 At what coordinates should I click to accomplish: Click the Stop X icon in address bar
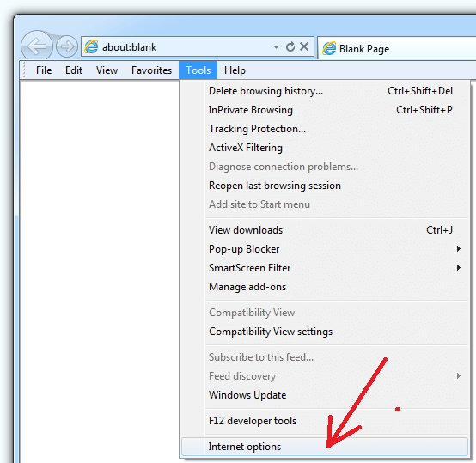tap(304, 46)
